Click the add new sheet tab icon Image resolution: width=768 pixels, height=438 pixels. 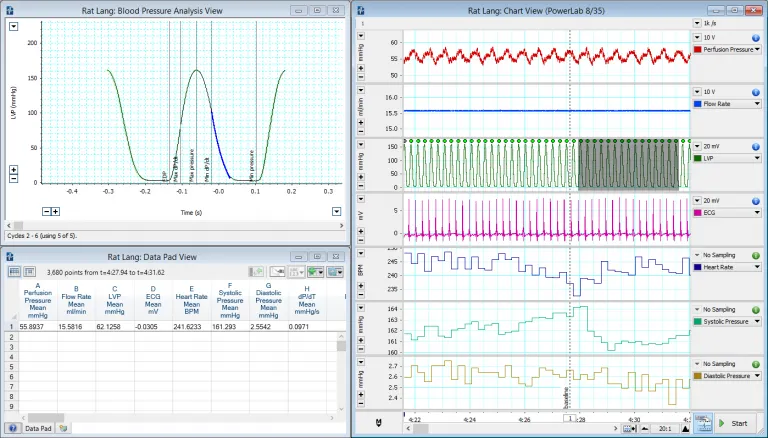(x=64, y=427)
